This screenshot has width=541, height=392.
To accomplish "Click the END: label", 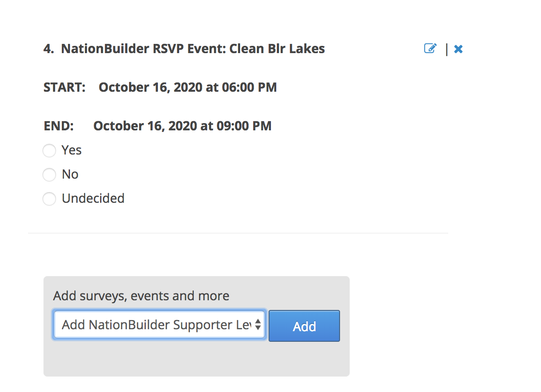I will click(x=58, y=126).
